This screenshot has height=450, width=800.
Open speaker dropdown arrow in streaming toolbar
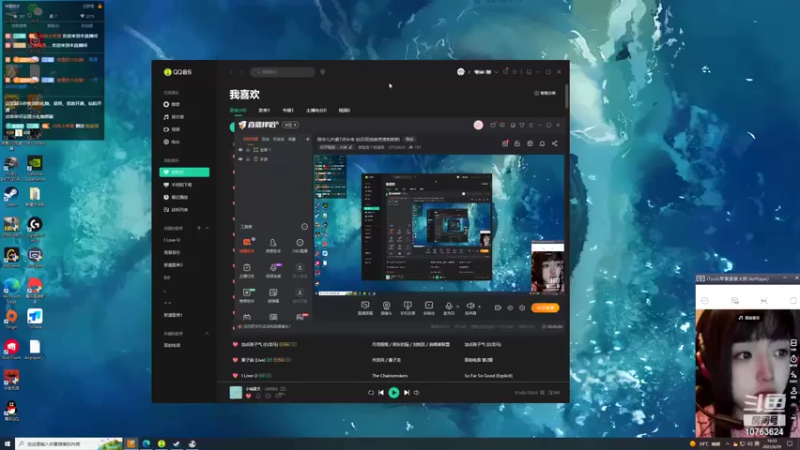[479, 307]
